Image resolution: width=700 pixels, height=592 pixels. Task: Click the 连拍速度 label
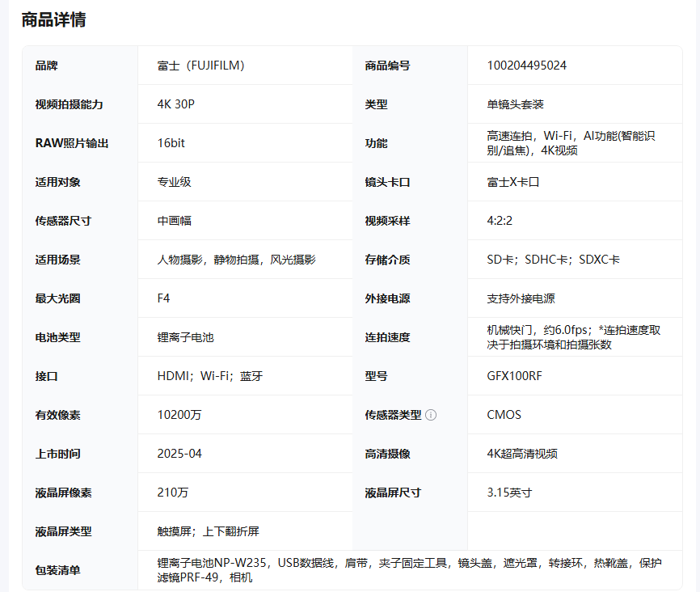tap(387, 338)
